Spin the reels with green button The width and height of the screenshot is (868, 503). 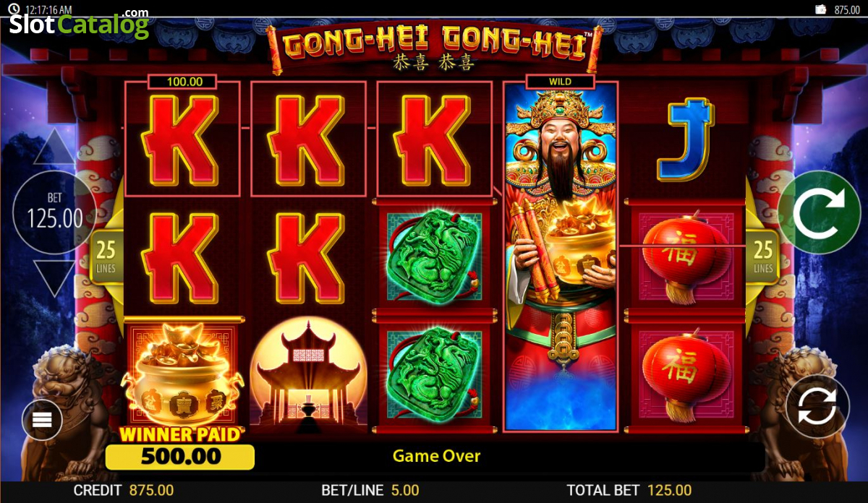(x=820, y=212)
